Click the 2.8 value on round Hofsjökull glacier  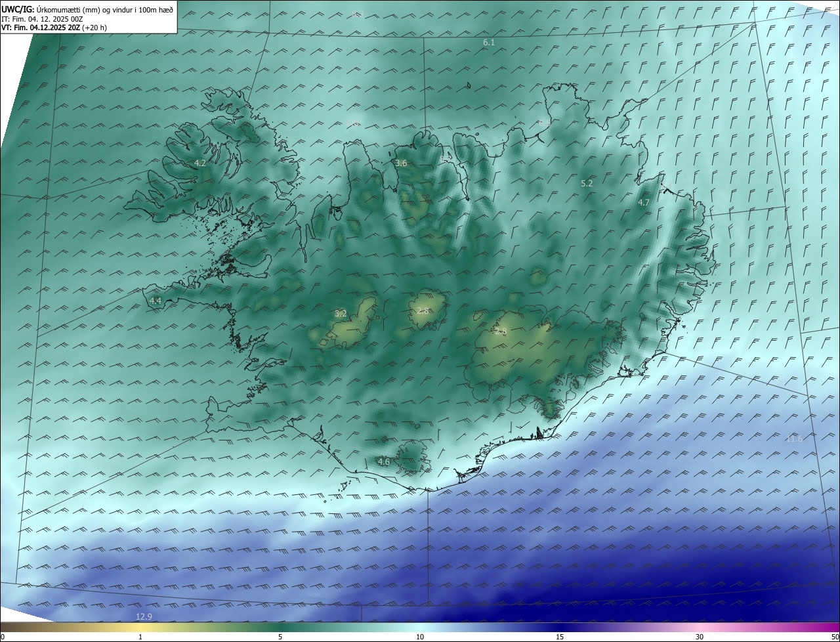[x=423, y=310]
